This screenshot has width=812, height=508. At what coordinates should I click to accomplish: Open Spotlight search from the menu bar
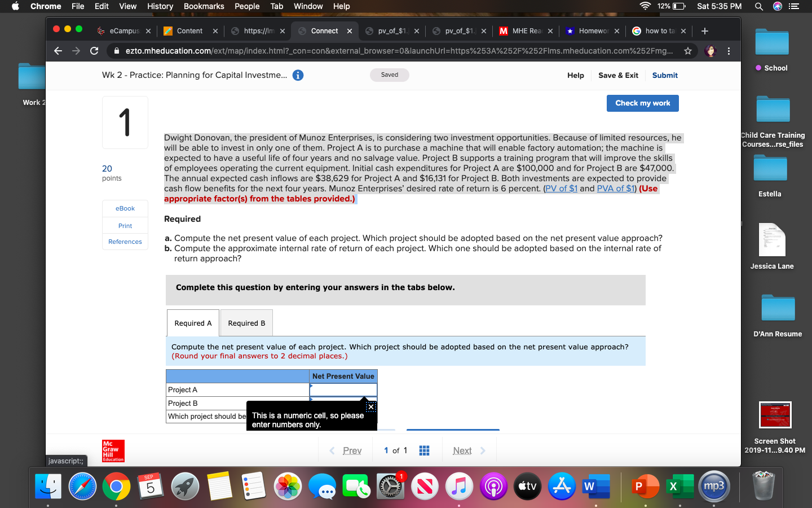pos(759,6)
